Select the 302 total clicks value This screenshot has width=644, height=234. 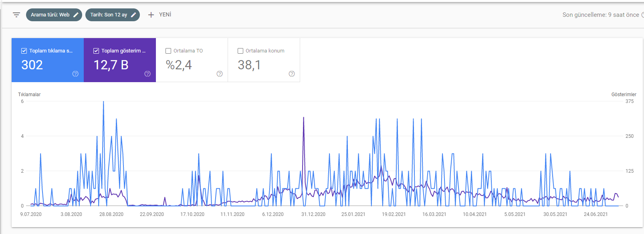[32, 65]
